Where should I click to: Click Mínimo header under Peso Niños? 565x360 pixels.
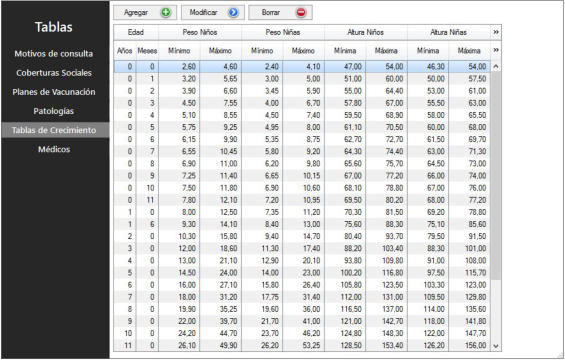(179, 51)
